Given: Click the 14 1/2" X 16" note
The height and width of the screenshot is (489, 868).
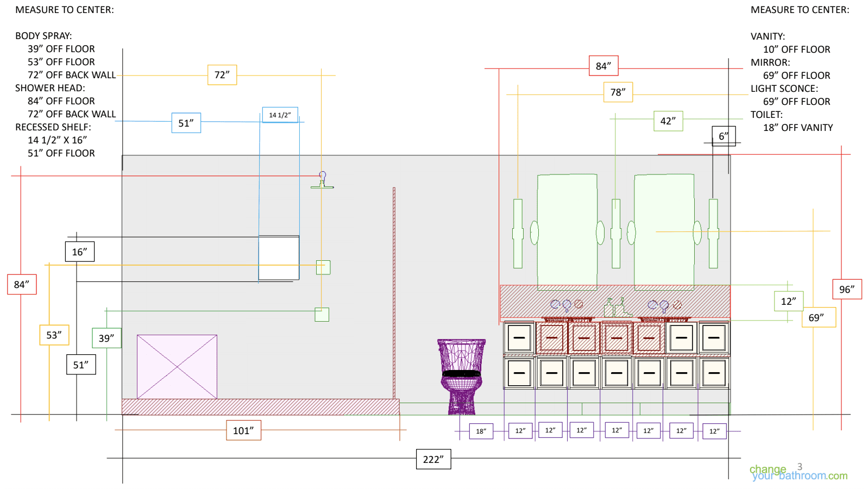Looking at the screenshot, I should click(57, 140).
